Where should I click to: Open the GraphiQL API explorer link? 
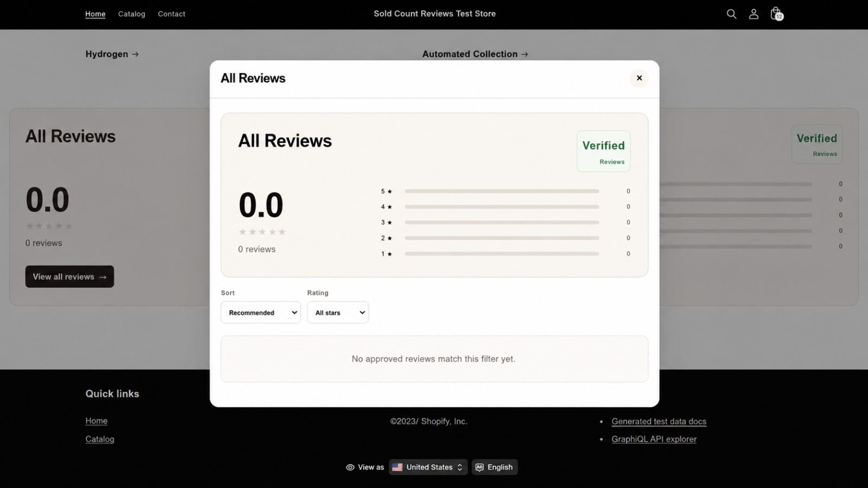(654, 439)
